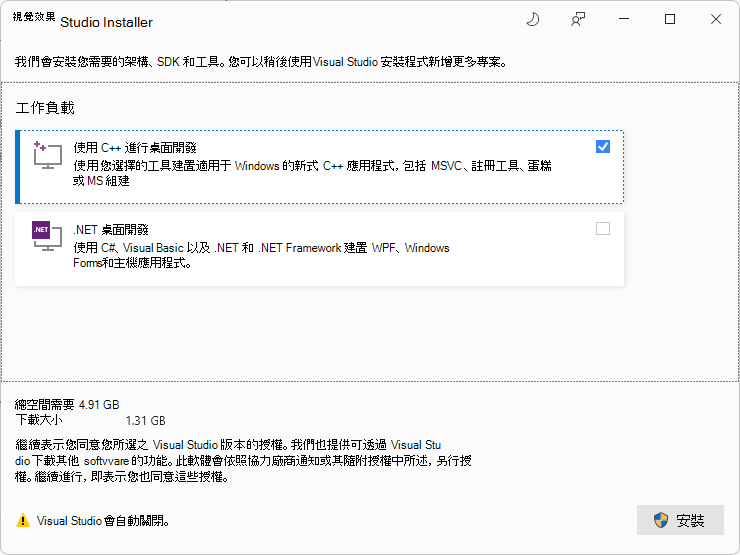740x555 pixels.
Task: Select the .NET 桌面開發 title text
Action: point(111,230)
